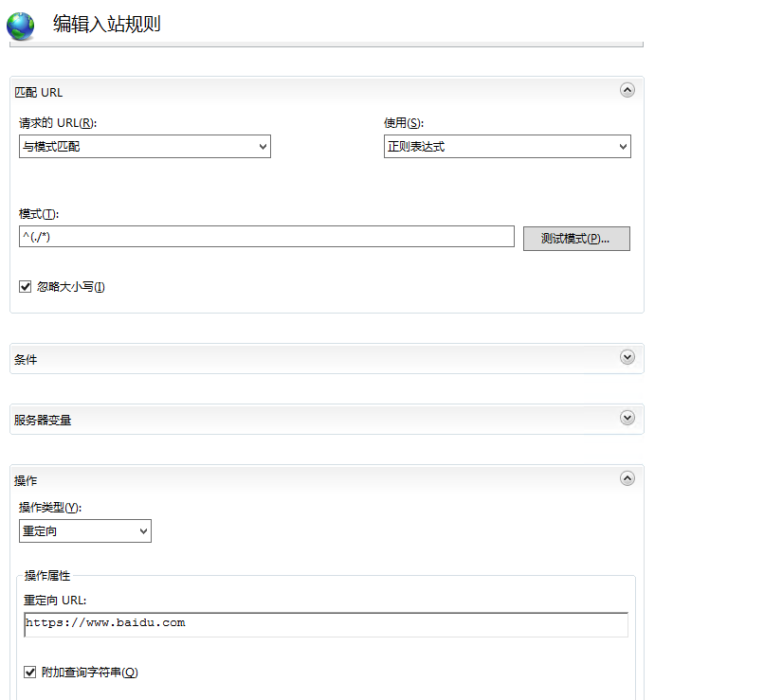Click the 操作属性 group label
782x700 pixels.
[x=47, y=576]
